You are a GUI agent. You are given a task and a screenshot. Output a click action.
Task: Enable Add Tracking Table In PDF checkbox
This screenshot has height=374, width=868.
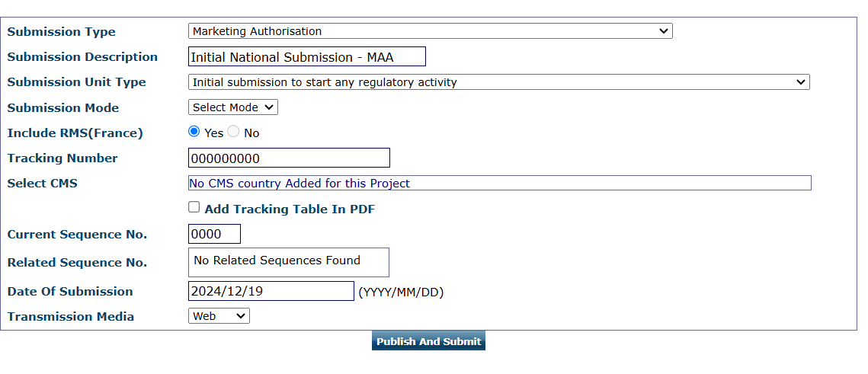194,207
